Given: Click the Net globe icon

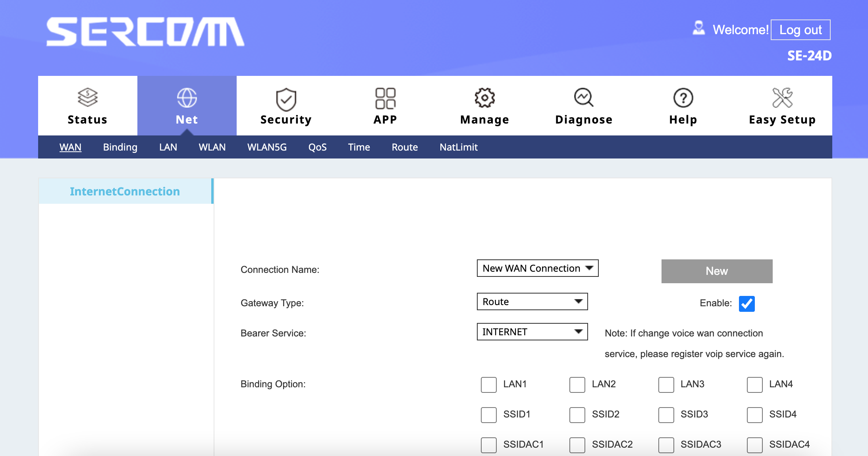Looking at the screenshot, I should [x=187, y=98].
